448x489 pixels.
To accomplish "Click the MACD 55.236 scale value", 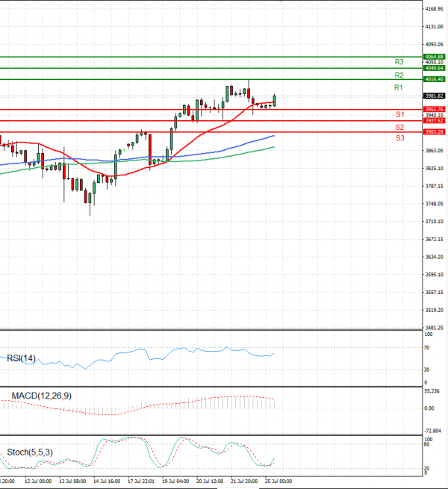I will click(432, 391).
